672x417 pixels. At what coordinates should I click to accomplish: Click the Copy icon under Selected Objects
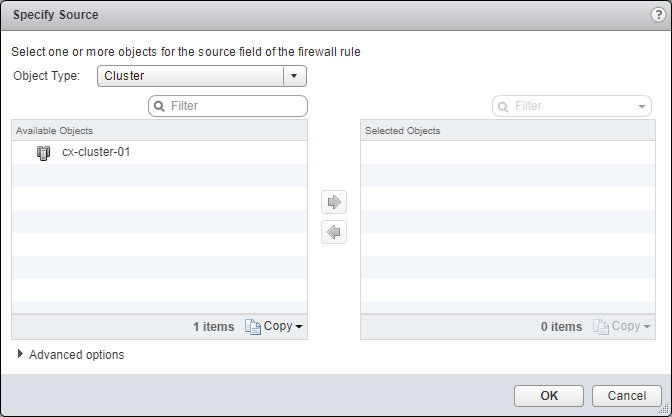pyautogui.click(x=601, y=326)
